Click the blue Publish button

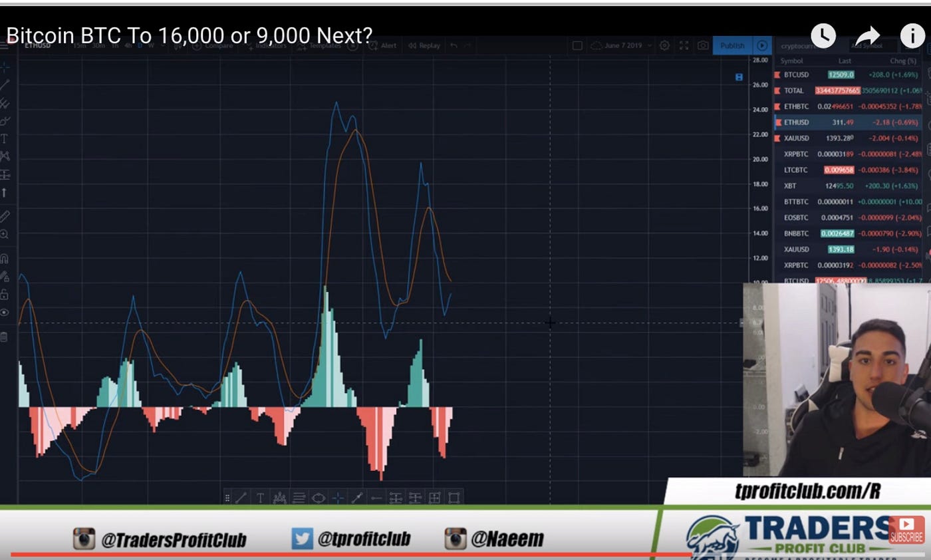click(733, 45)
